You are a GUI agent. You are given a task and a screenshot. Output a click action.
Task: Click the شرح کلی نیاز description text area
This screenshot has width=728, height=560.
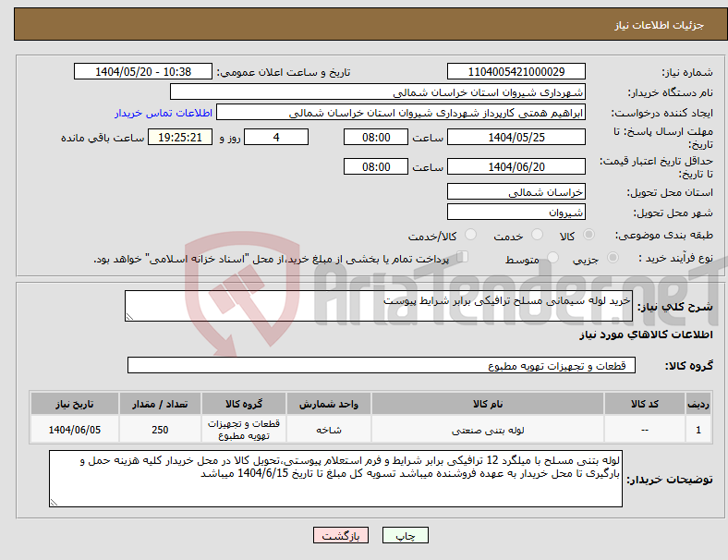(x=379, y=306)
